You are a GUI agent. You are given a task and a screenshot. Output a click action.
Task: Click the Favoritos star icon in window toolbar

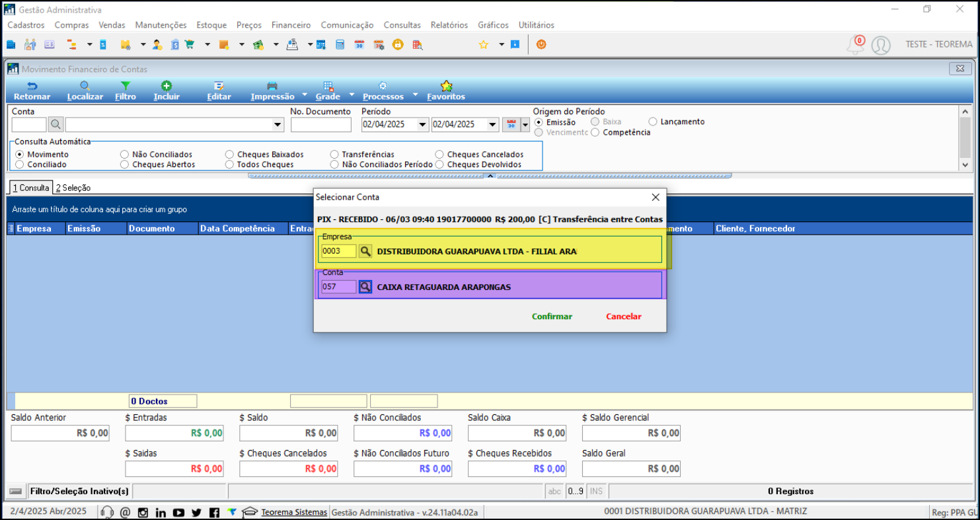pos(446,86)
